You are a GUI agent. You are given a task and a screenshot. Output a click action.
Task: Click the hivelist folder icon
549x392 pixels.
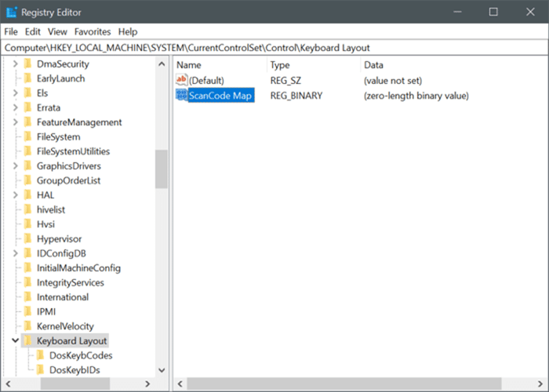tap(27, 209)
